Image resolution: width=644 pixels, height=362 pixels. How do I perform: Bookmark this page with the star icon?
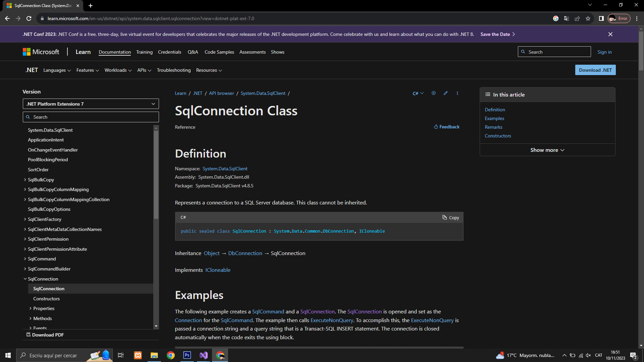click(588, 18)
